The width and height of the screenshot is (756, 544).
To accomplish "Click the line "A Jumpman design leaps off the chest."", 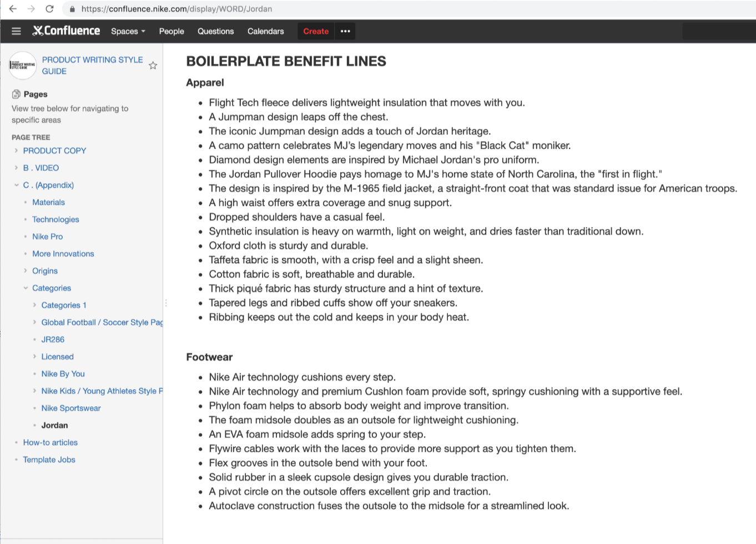I will pos(298,117).
